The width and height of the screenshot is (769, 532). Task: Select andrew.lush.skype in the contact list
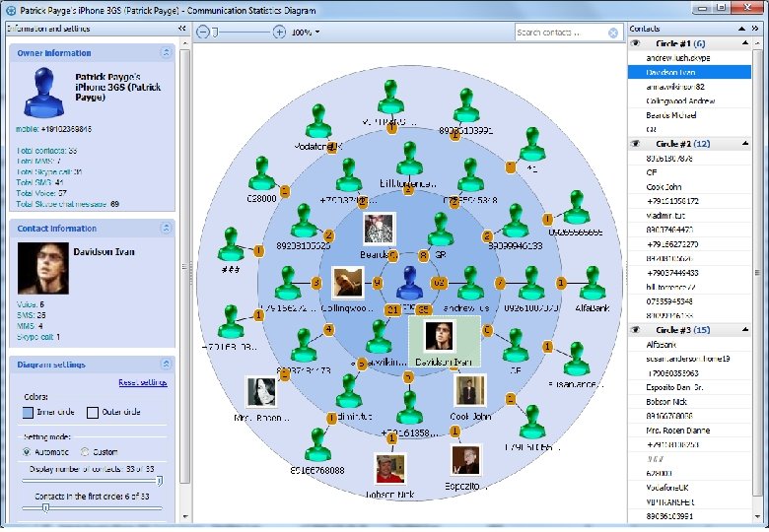pyautogui.click(x=689, y=58)
